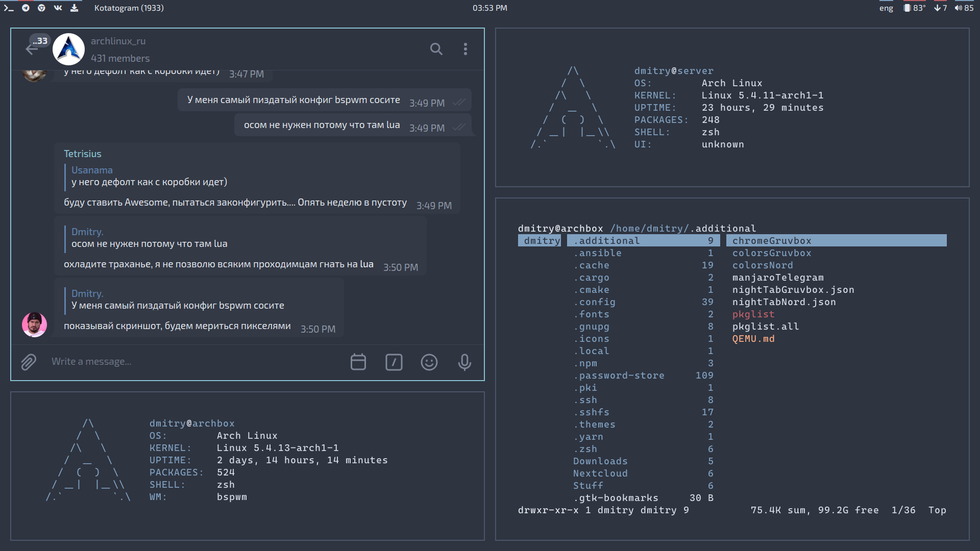Select .gnupg directory in ranger
980x551 pixels.
(x=643, y=327)
